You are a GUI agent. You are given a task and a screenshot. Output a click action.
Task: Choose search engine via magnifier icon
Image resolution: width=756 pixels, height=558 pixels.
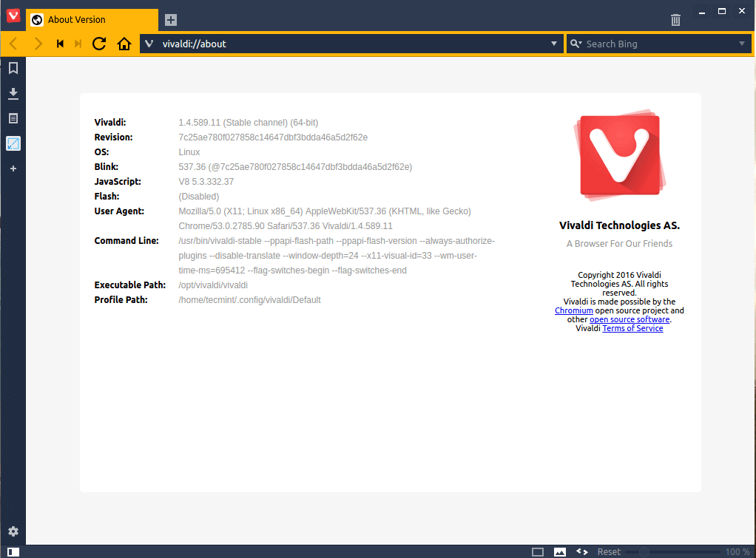point(576,44)
